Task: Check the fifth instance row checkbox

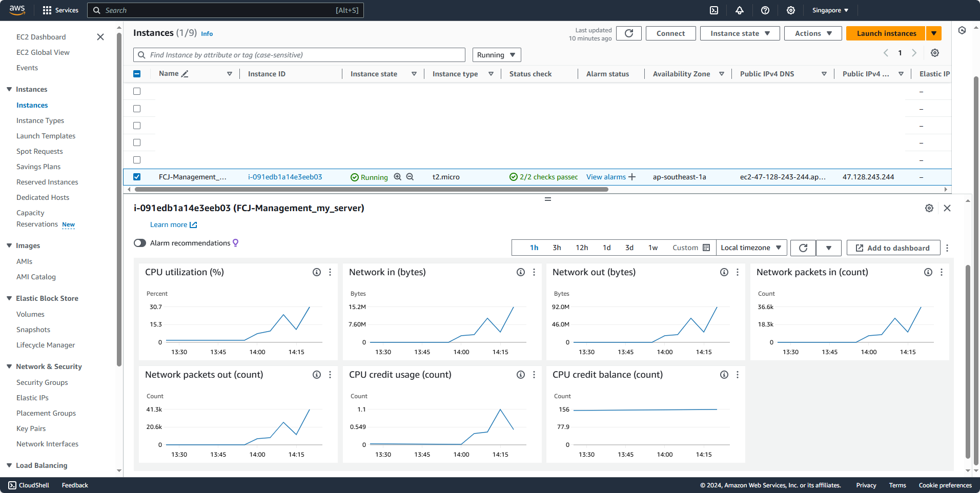Action: (x=137, y=160)
